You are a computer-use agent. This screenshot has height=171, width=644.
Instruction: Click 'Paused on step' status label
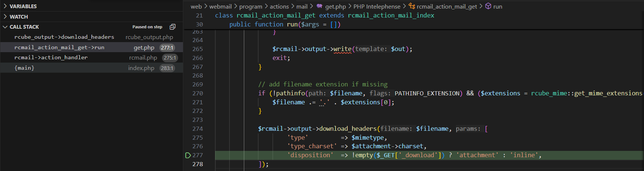(147, 27)
